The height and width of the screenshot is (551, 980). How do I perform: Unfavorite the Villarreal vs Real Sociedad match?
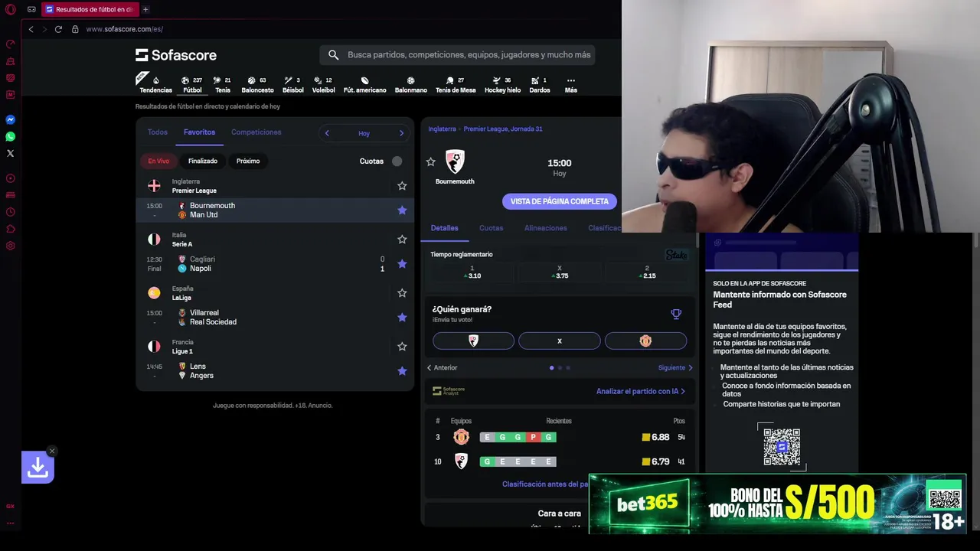402,318
